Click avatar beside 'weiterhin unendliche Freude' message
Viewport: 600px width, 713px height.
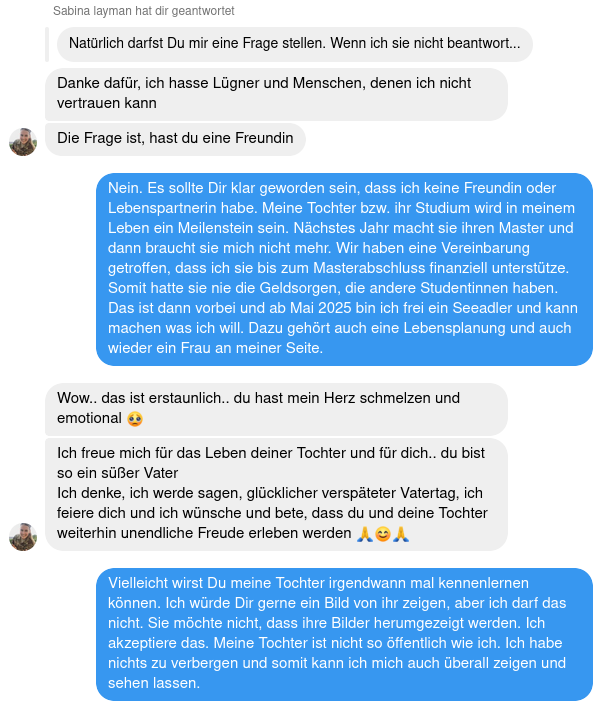(23, 537)
